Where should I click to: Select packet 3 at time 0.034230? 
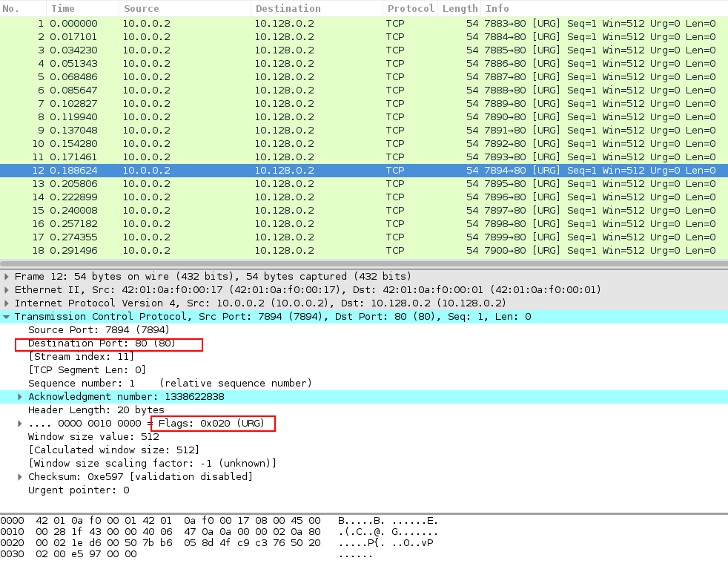point(364,50)
